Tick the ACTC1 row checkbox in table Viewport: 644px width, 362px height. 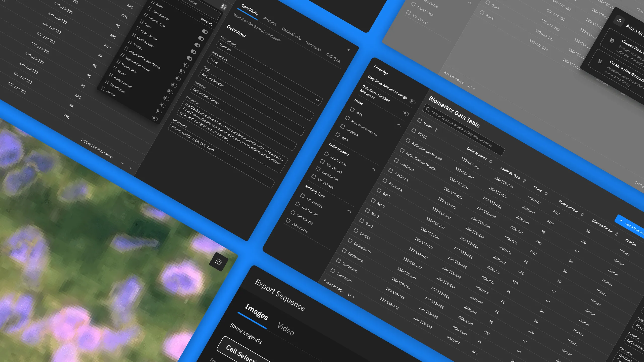[x=414, y=130]
